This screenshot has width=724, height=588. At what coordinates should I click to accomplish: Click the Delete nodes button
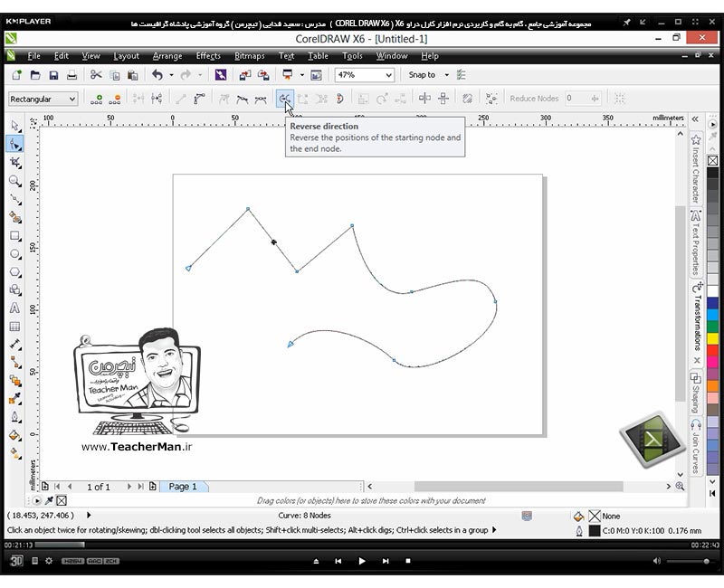(115, 99)
